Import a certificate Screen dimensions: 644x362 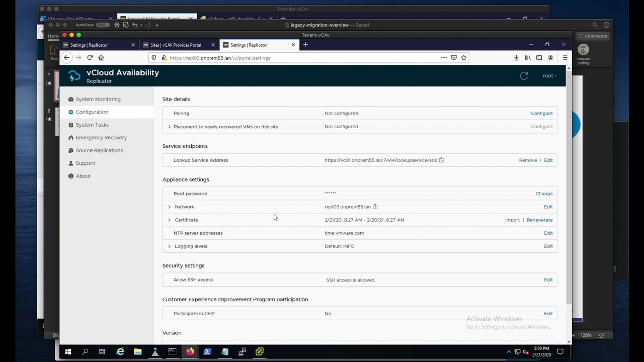512,220
